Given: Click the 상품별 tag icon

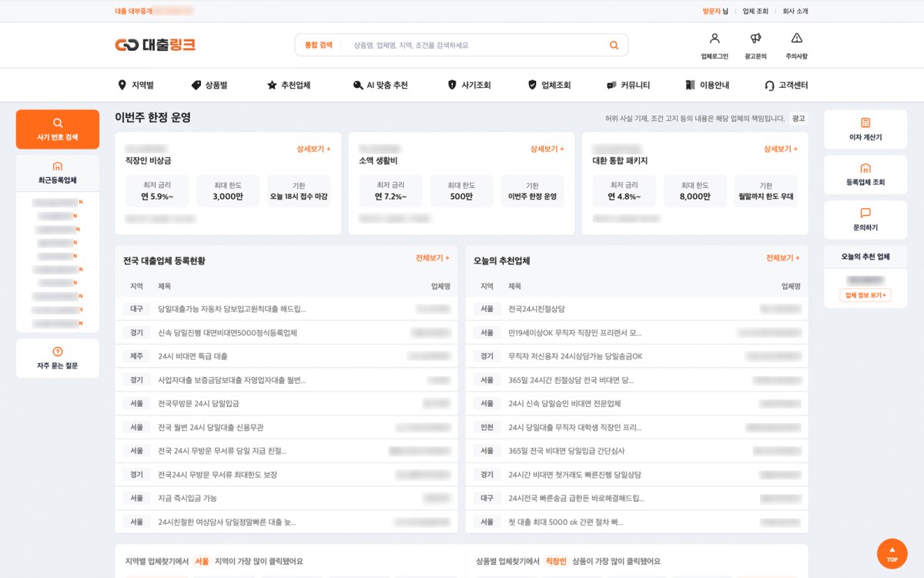Looking at the screenshot, I should click(196, 85).
